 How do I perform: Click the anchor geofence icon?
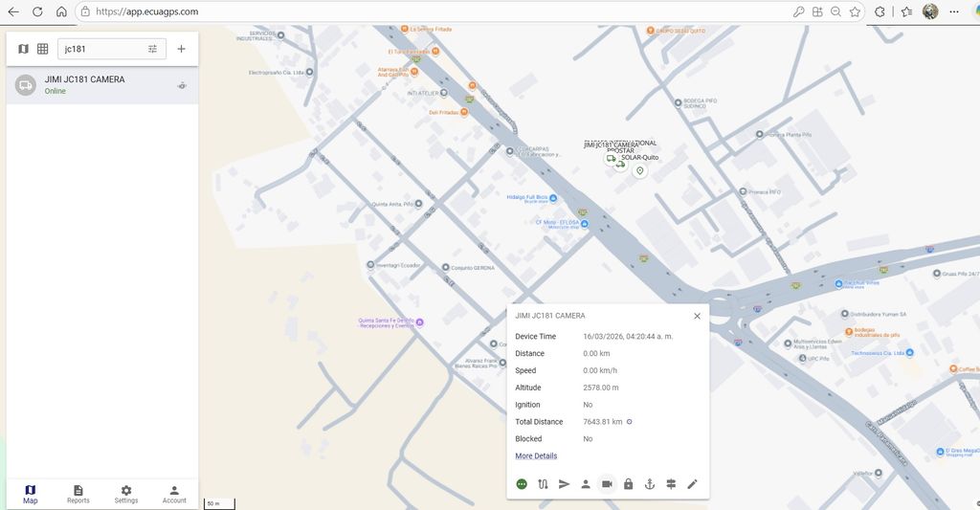click(649, 484)
